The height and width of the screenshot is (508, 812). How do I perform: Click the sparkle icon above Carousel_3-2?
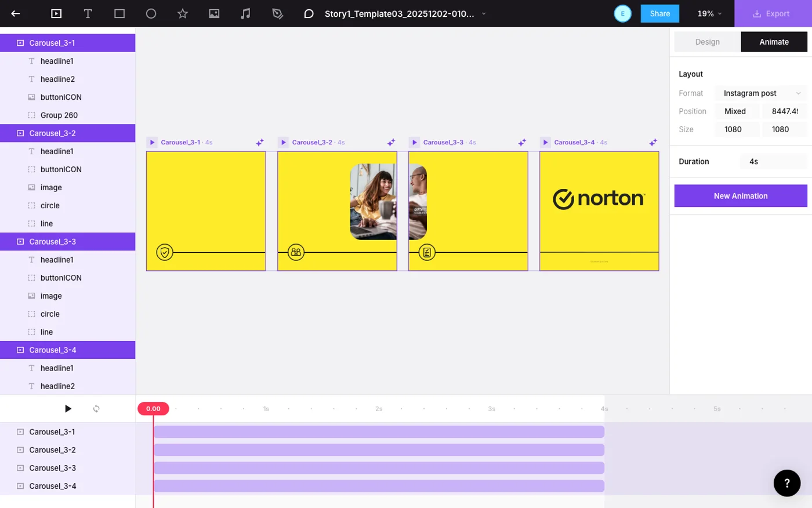(391, 142)
